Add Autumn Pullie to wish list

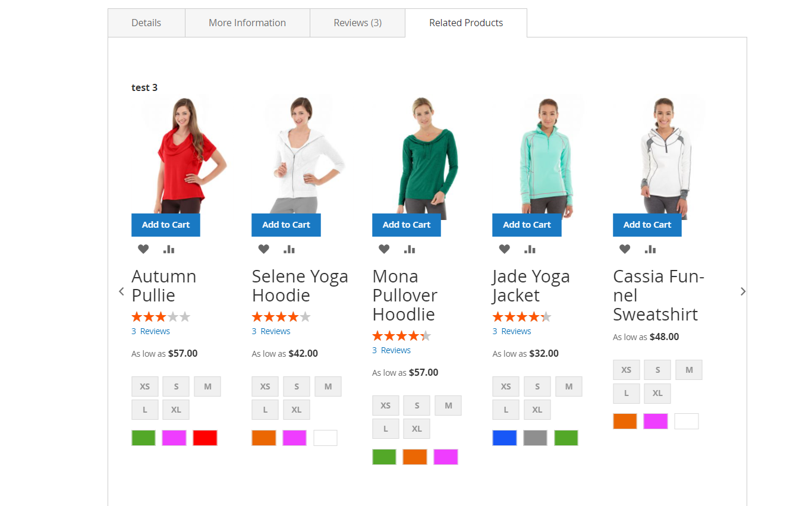pos(143,249)
